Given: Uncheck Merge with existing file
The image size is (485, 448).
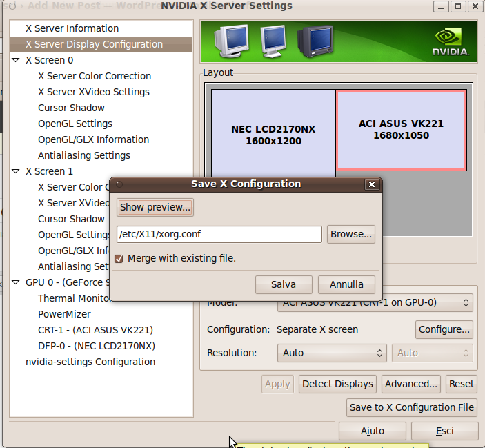Looking at the screenshot, I should pos(119,259).
